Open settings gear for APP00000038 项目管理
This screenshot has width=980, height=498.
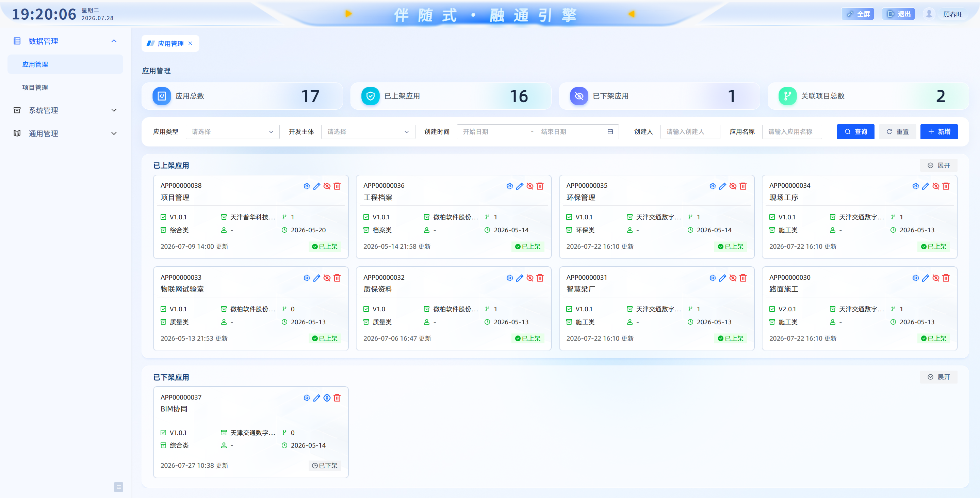pyautogui.click(x=307, y=186)
